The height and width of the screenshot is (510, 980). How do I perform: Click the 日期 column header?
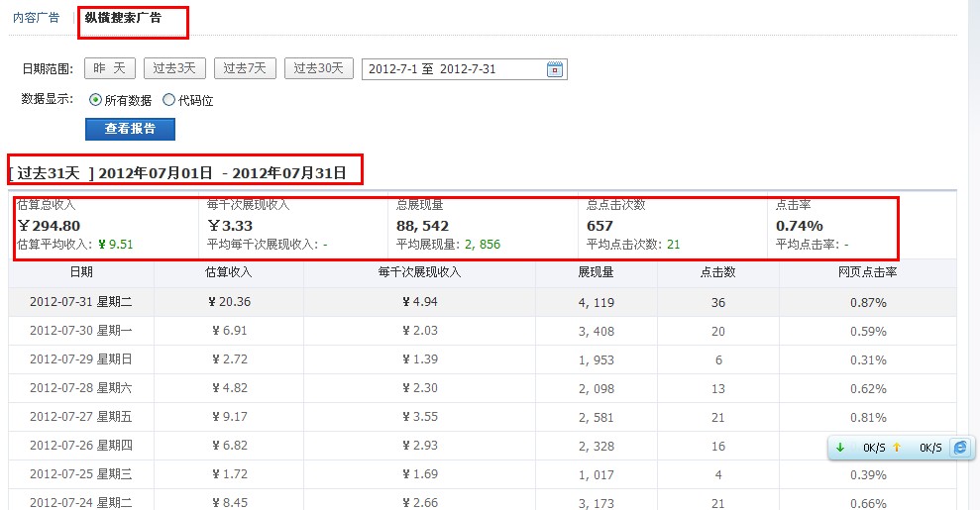81,272
